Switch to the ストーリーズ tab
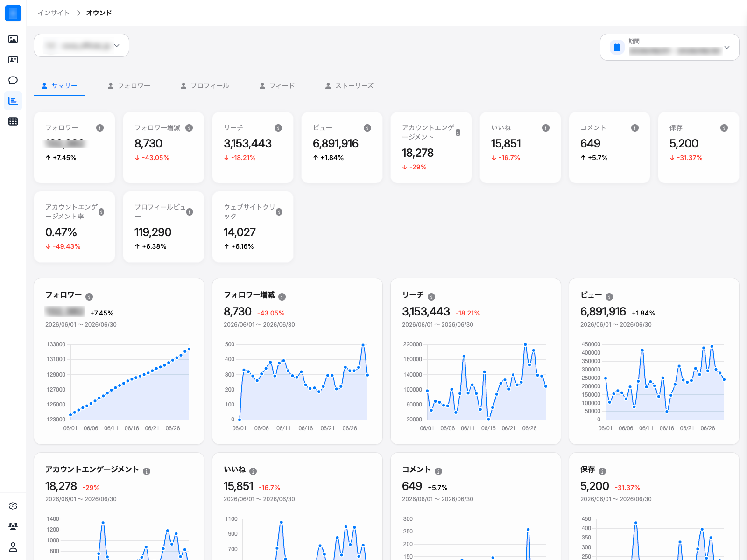Screen dimensions: 747x560 coord(349,86)
